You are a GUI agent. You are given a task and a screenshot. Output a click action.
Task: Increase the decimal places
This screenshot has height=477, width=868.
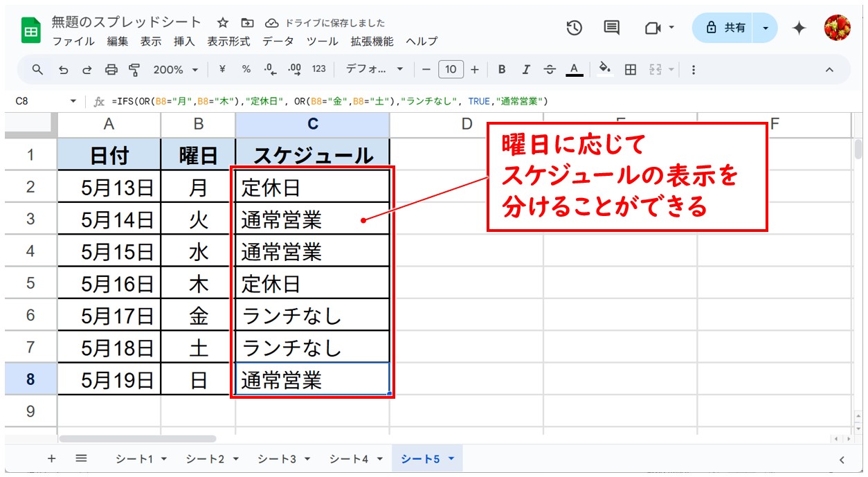click(294, 69)
